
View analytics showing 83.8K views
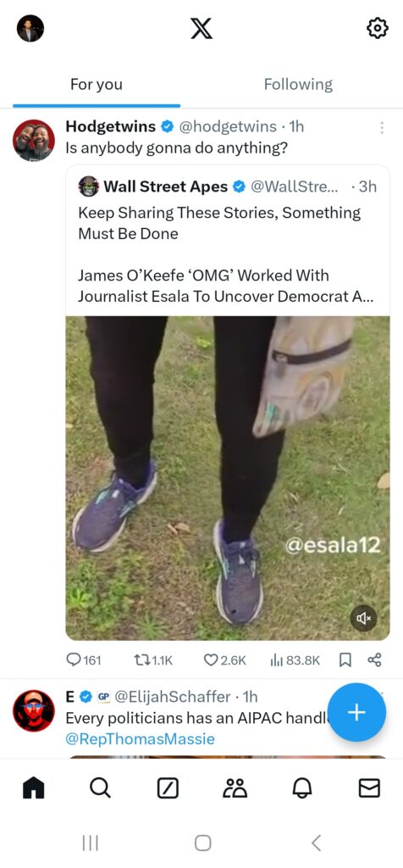pyautogui.click(x=295, y=659)
